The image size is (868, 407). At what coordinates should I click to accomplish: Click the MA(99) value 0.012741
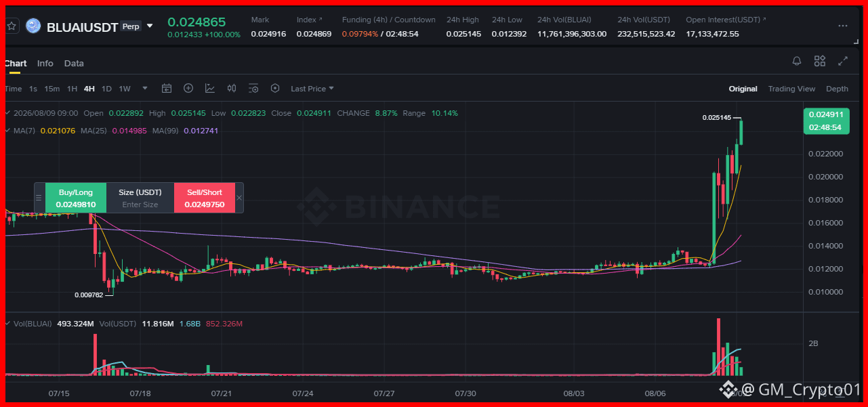coord(201,130)
